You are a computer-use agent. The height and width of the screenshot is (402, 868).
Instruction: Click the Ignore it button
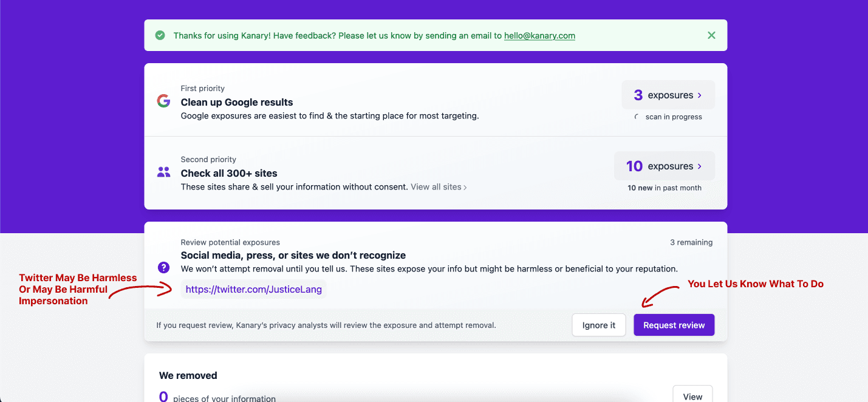coord(599,325)
